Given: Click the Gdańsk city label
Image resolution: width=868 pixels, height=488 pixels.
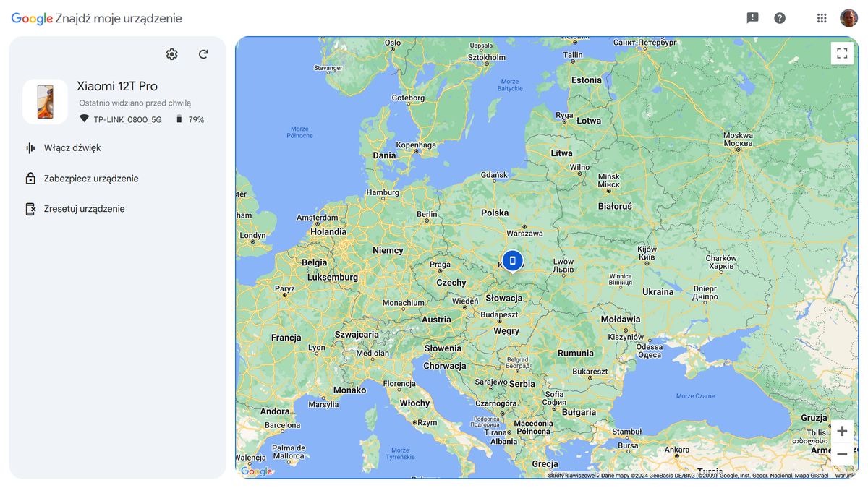Looking at the screenshot, I should click(494, 175).
